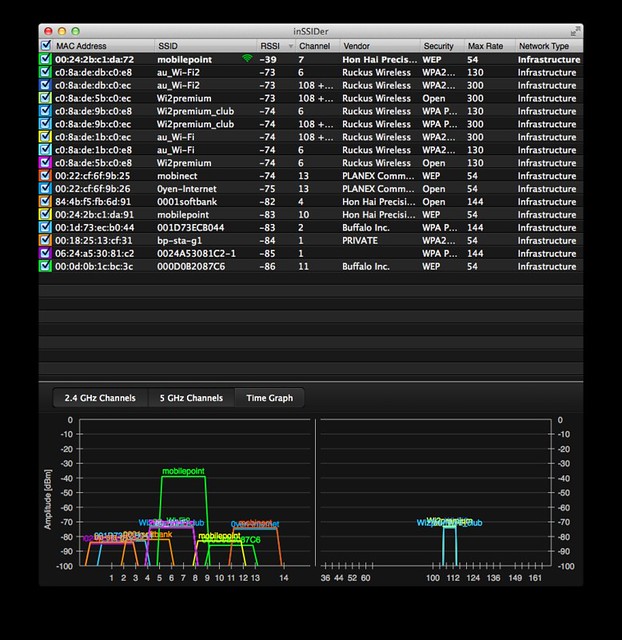This screenshot has width=622, height=640.
Task: Select the 0001softbank SSID cell
Action: [187, 202]
